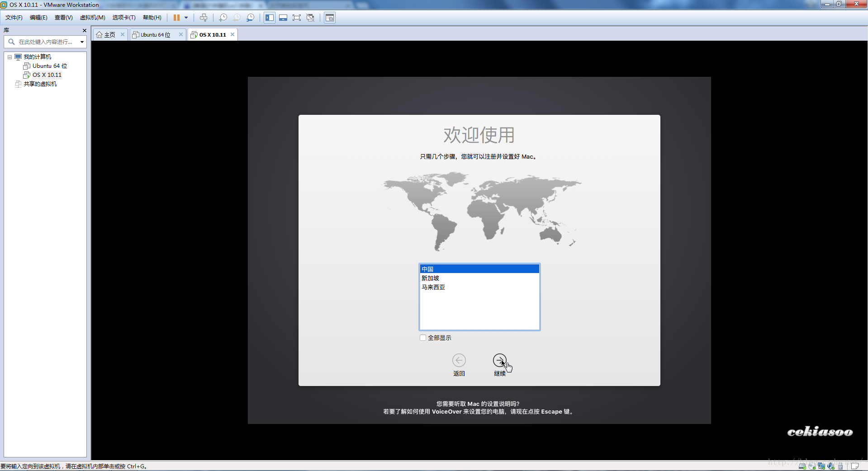Viewport: 868px width, 471px height.
Task: Take a snapshot of the virtual machine
Action: coord(223,18)
